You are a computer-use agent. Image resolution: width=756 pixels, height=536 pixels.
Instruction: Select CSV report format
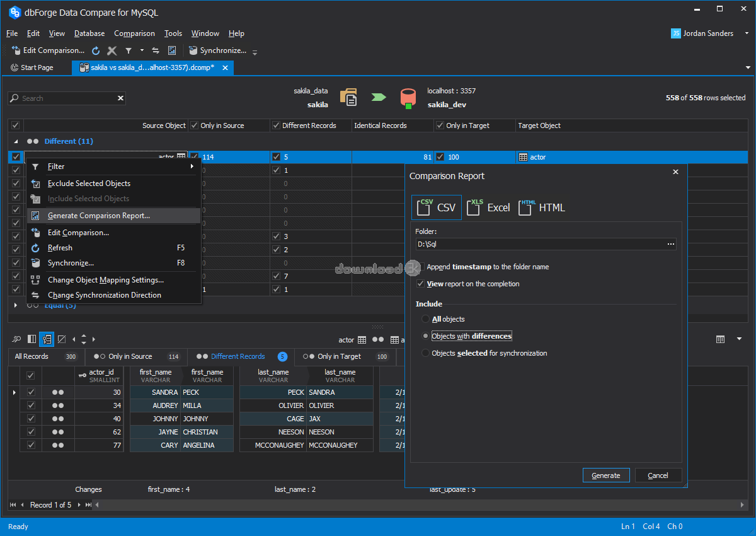pyautogui.click(x=437, y=207)
